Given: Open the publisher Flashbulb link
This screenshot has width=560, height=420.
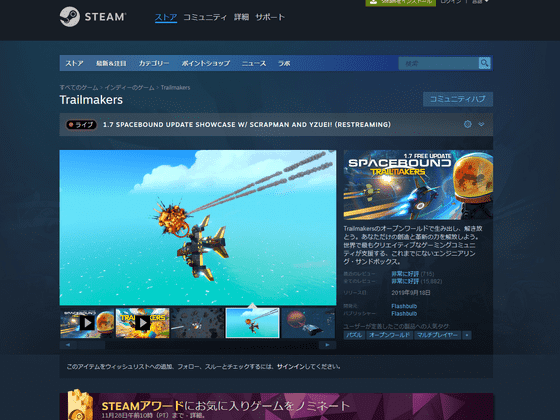Looking at the screenshot, I should [x=404, y=314].
